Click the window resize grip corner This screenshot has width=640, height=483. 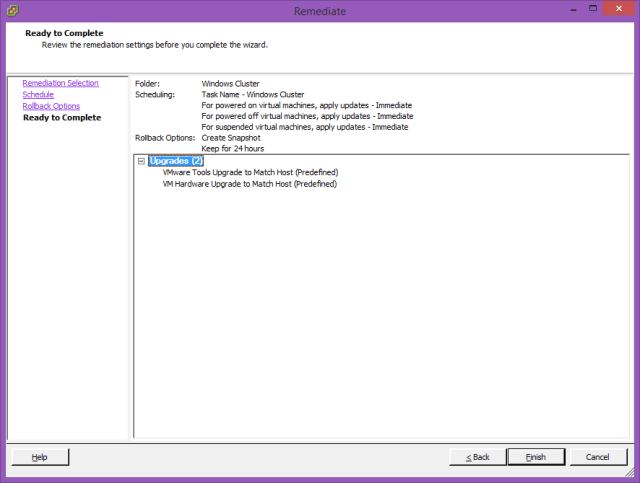click(x=629, y=472)
